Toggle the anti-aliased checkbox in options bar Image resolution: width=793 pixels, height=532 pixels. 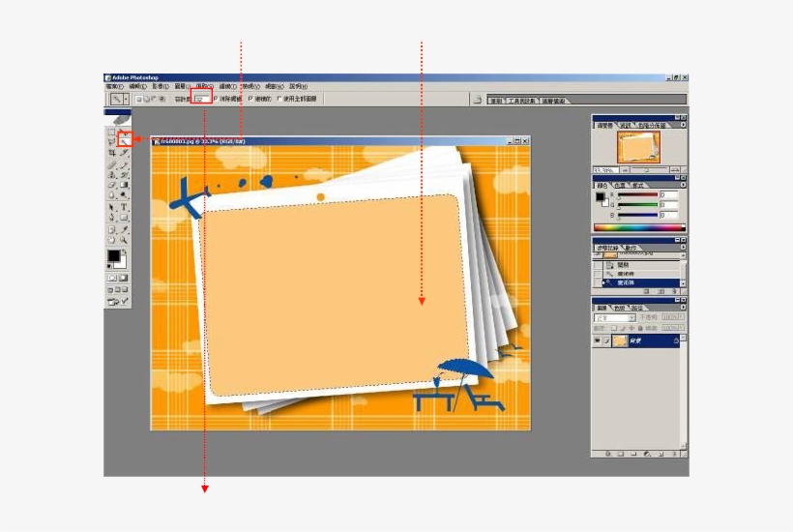[216, 99]
